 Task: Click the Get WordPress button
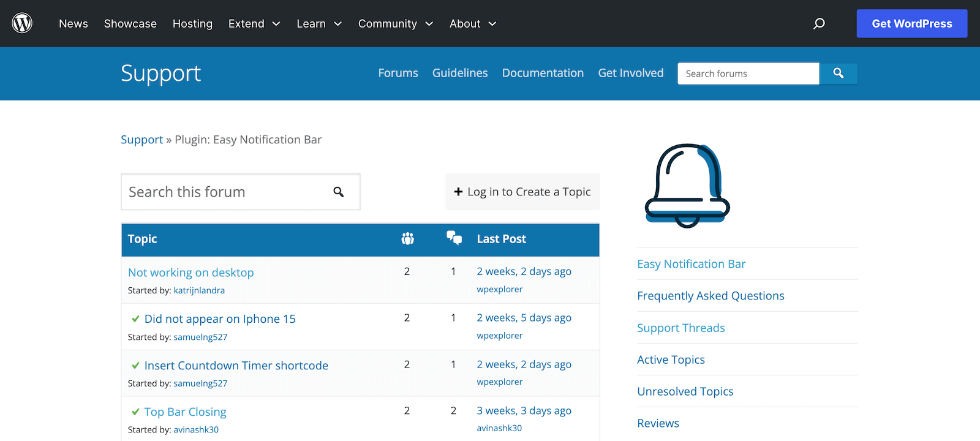point(912,23)
